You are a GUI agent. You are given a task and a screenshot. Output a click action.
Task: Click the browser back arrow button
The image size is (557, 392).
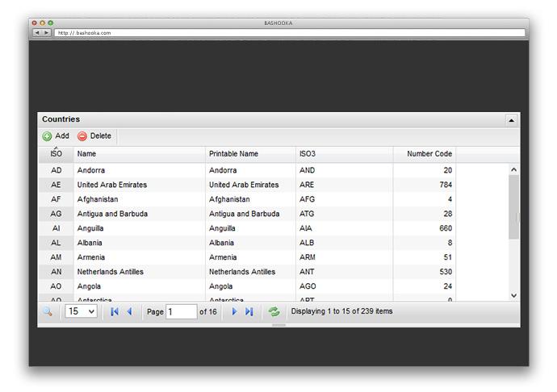(x=37, y=32)
